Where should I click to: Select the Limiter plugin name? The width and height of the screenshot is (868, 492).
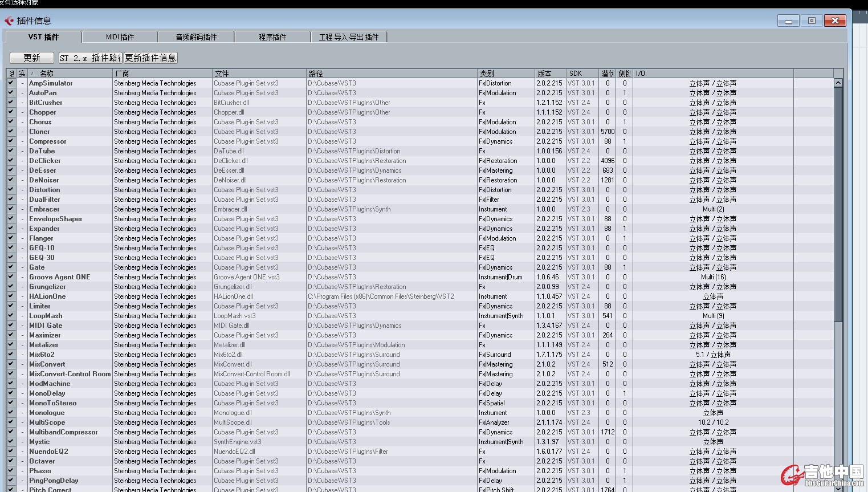pyautogui.click(x=40, y=306)
